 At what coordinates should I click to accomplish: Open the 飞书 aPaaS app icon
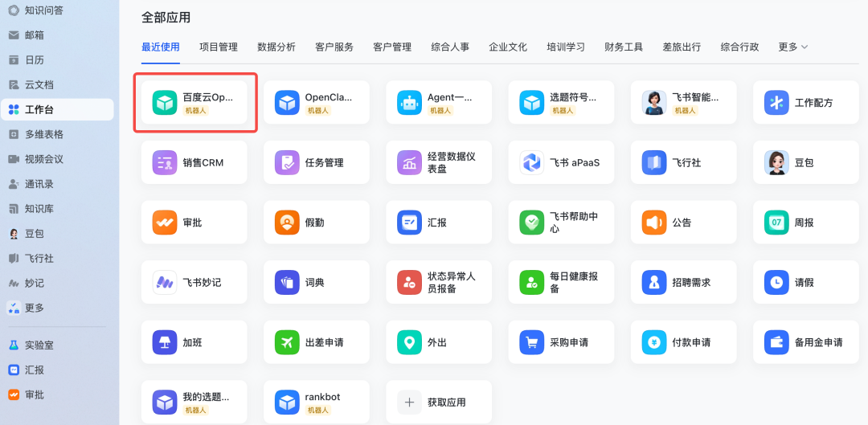pyautogui.click(x=531, y=162)
